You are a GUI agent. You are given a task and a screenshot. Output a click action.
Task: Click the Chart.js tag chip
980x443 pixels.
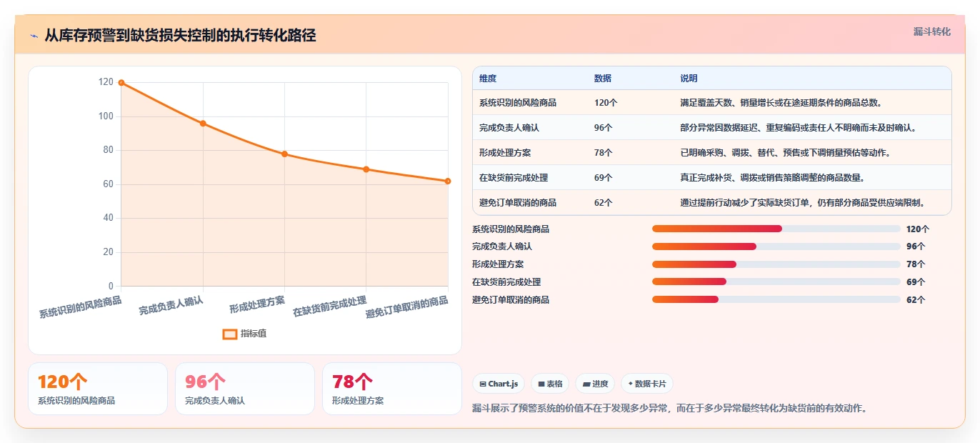tap(499, 384)
